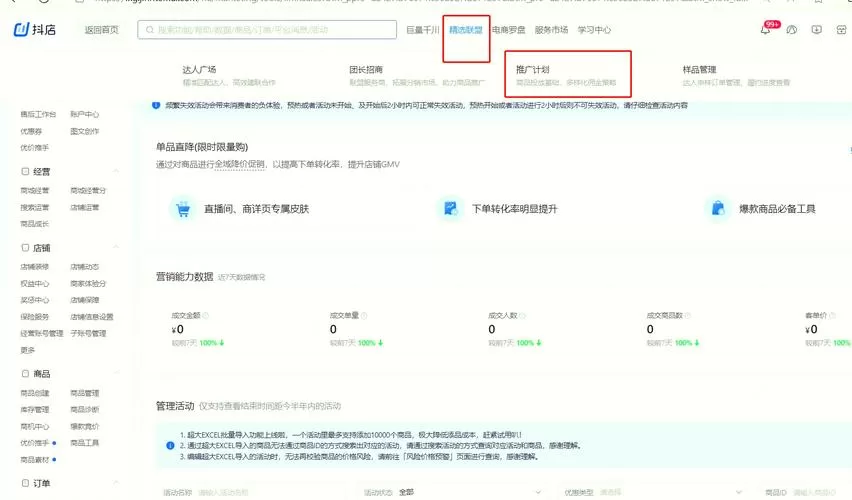Click the gift icon at top right
Image resolution: width=852 pixels, height=500 pixels.
pos(841,30)
